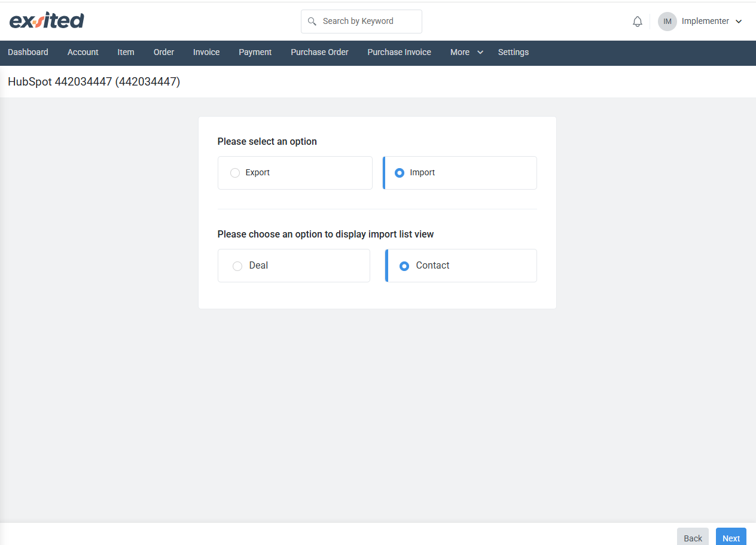Open the Order menu
The height and width of the screenshot is (545, 756).
pyautogui.click(x=164, y=52)
